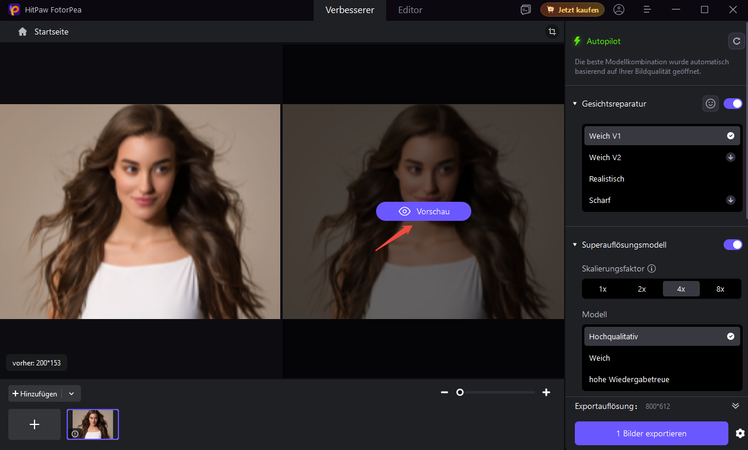Click the Vorschau preview button
The width and height of the screenshot is (748, 450).
coord(423,212)
